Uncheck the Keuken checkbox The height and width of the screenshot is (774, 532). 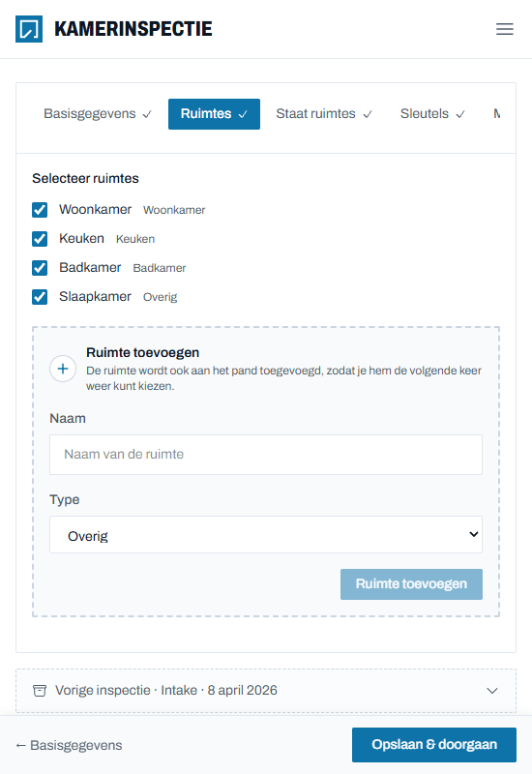click(40, 239)
